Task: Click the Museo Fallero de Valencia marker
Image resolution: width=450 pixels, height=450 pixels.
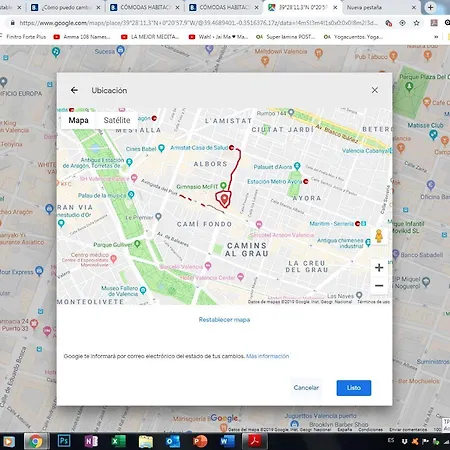Action: coord(143,290)
